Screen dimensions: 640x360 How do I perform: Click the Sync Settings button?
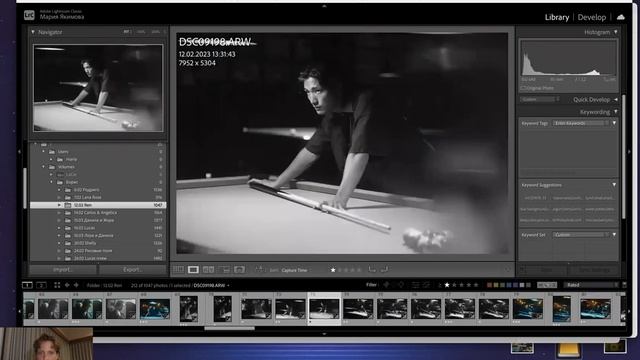pos(594,270)
